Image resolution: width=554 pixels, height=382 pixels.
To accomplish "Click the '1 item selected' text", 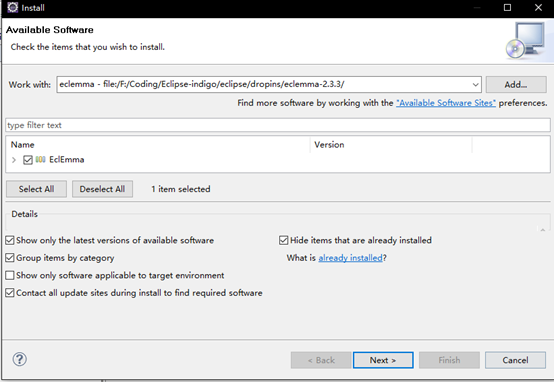I will pyautogui.click(x=181, y=189).
